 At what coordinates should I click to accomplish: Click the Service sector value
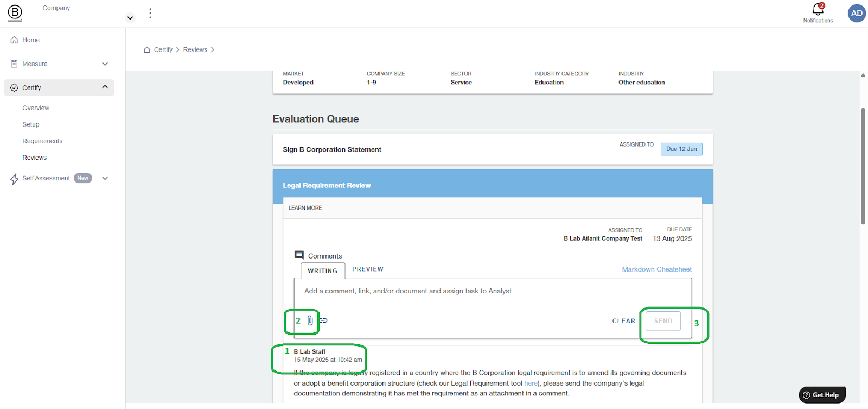point(461,83)
